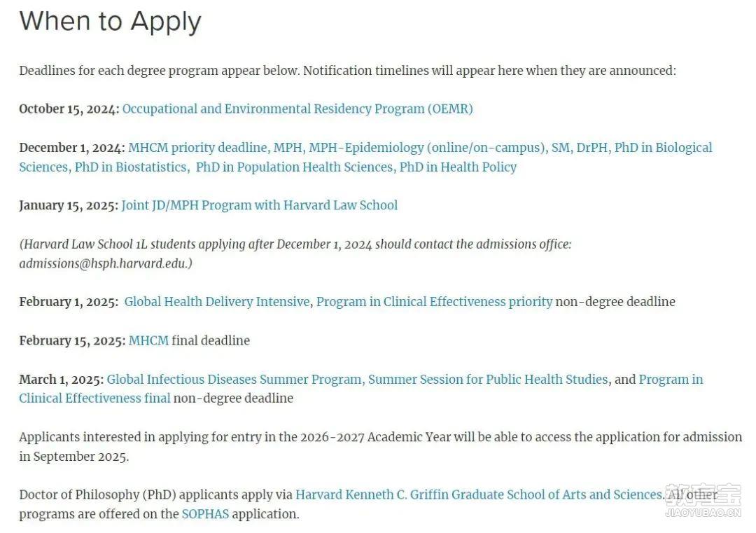The image size is (756, 533).
Task: Open the standalone MPH link after MHCM priority
Action: tap(288, 148)
